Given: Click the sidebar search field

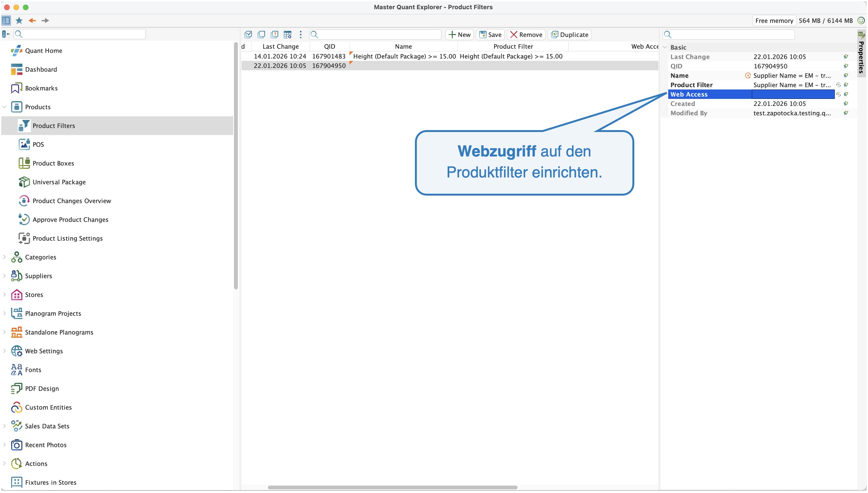Looking at the screenshot, I should click(80, 34).
